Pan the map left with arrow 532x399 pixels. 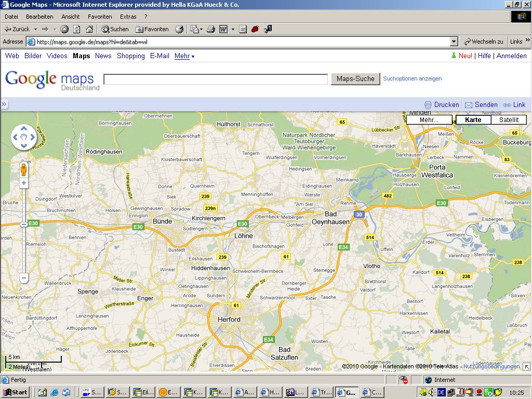point(15,137)
